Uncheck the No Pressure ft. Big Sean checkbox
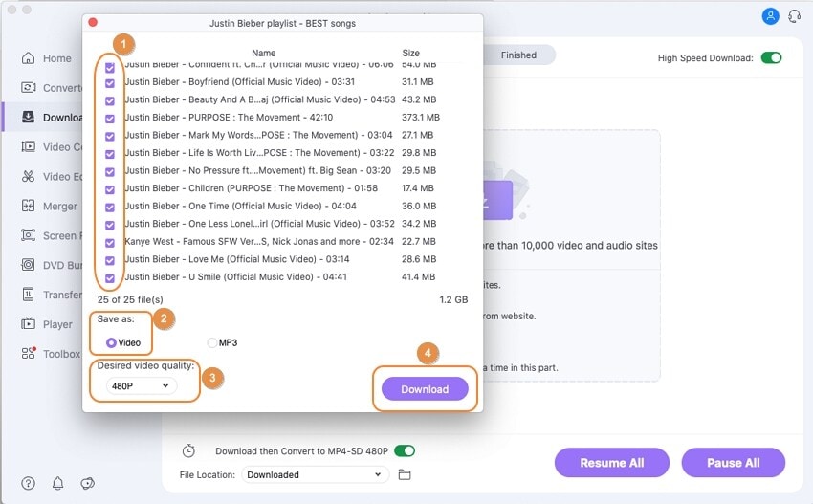813x504 pixels. pyautogui.click(x=109, y=171)
